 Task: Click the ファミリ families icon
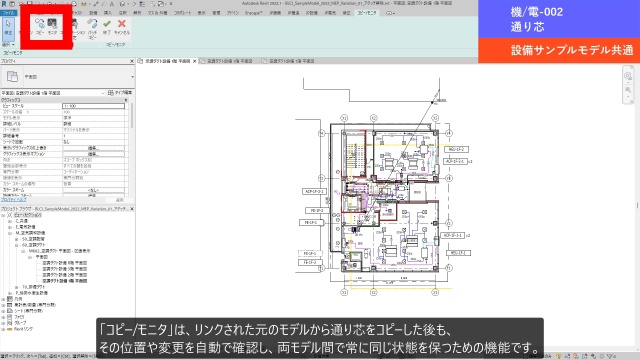pyautogui.click(x=9, y=317)
